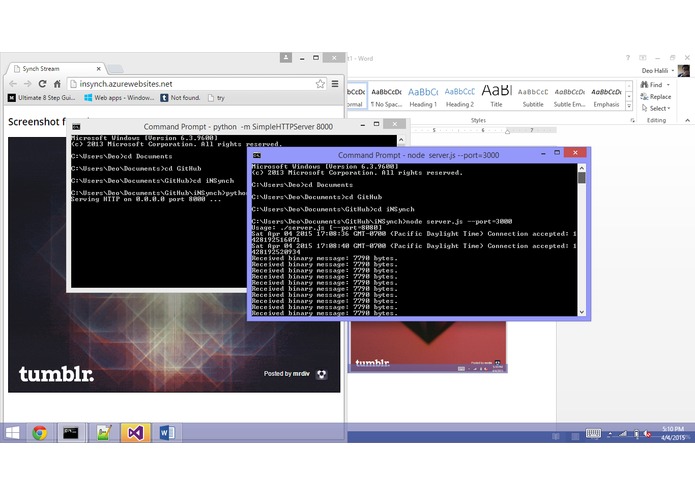695x494 pixels.
Task: Go to Chrome home page icon
Action: coord(57,84)
